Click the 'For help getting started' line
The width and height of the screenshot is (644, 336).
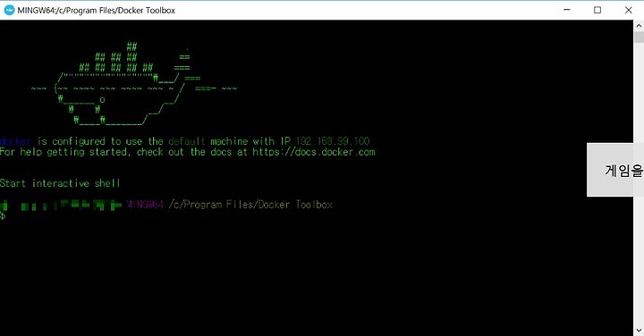187,152
